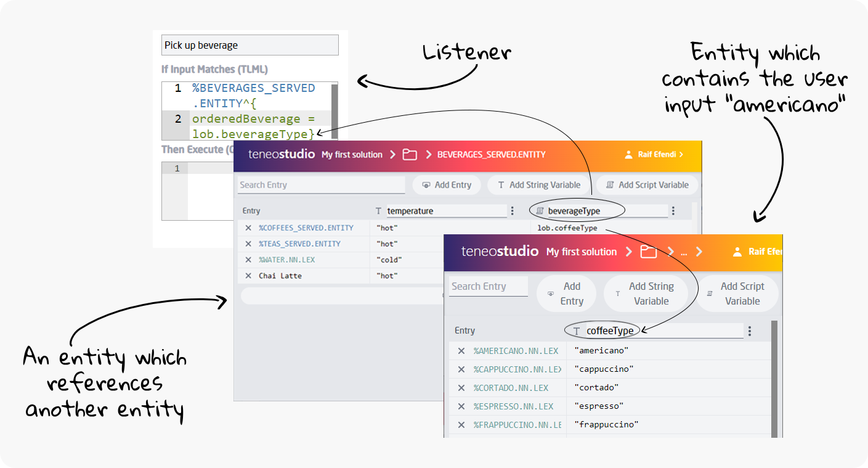The width and height of the screenshot is (868, 468).
Task: Click the 'Pick up beverage' listener name field
Action: [x=249, y=45]
